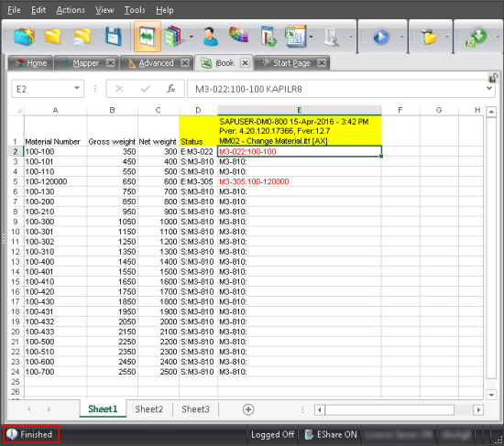The height and width of the screenshot is (446, 504).
Task: Expand the Excel icon dropdown arrow
Action: [311, 37]
